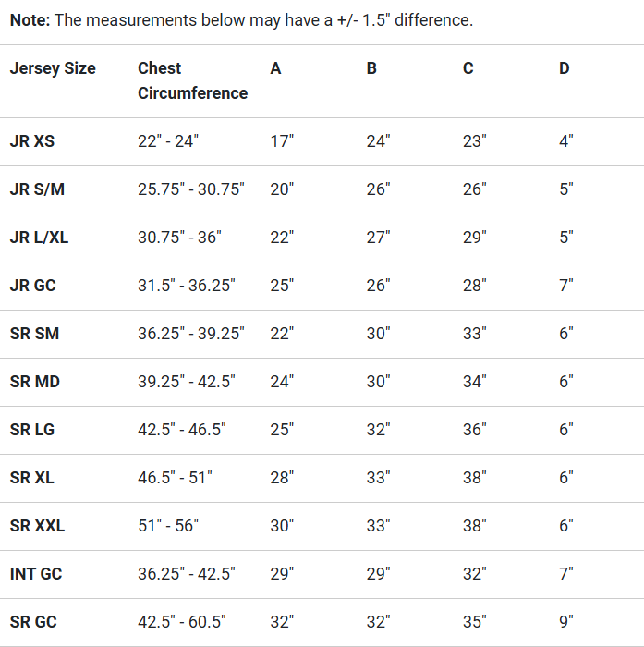Image resolution: width=644 pixels, height=647 pixels.
Task: Click the Chest Circumference column header
Action: click(192, 80)
